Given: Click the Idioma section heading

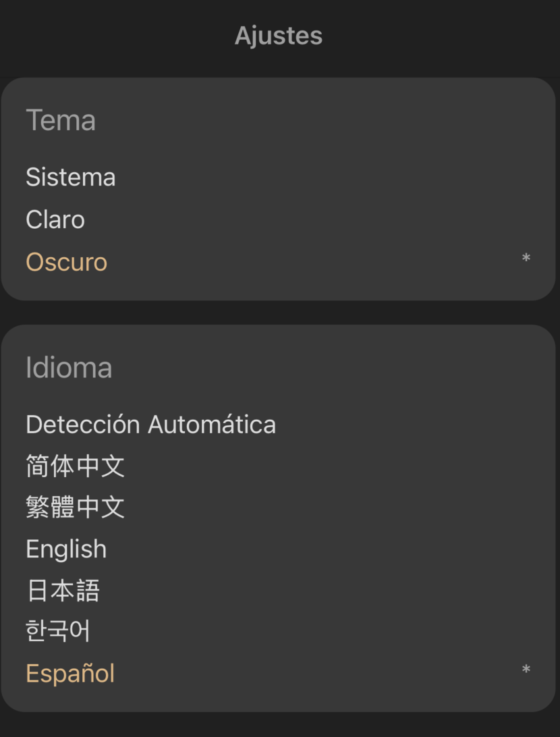Looking at the screenshot, I should click(69, 368).
